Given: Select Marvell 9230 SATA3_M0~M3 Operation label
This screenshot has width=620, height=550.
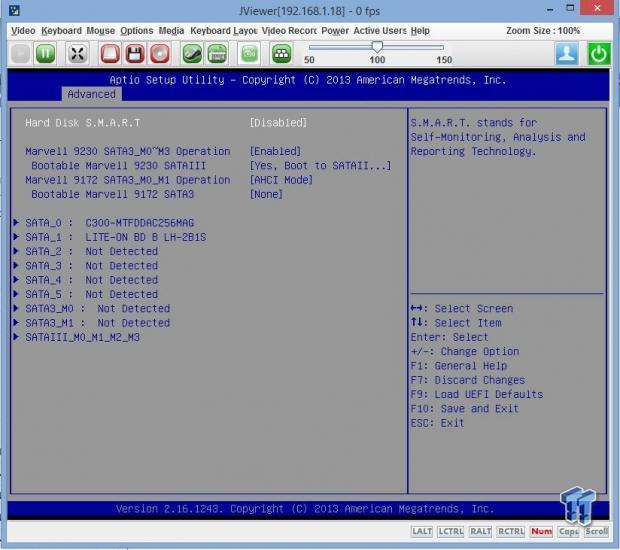Looking at the screenshot, I should [x=128, y=151].
